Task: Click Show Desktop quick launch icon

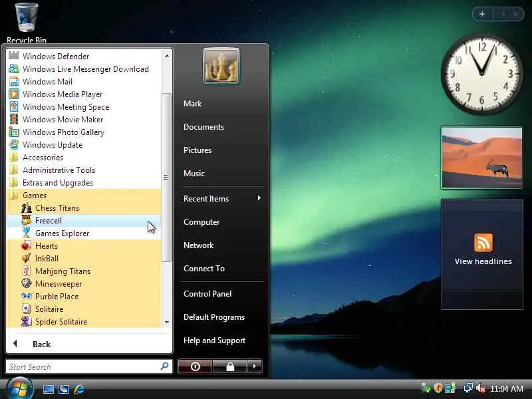Action: pos(48,389)
